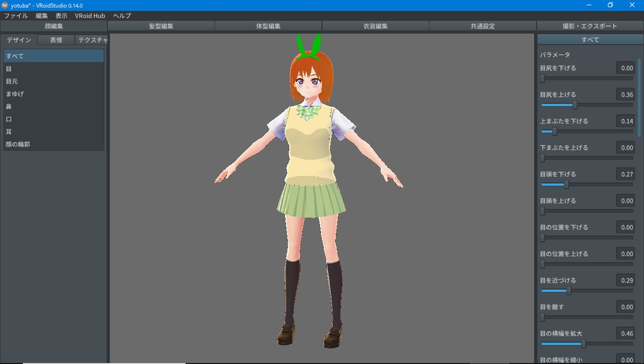644x364 pixels.
Task: Click the 目頭を下げる value field 0.27
Action: (626, 174)
